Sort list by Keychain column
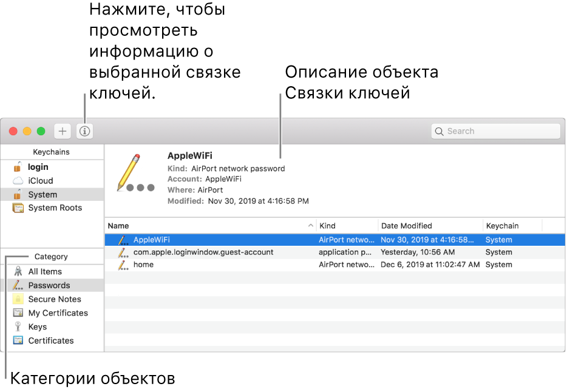567x392 pixels. (512, 226)
